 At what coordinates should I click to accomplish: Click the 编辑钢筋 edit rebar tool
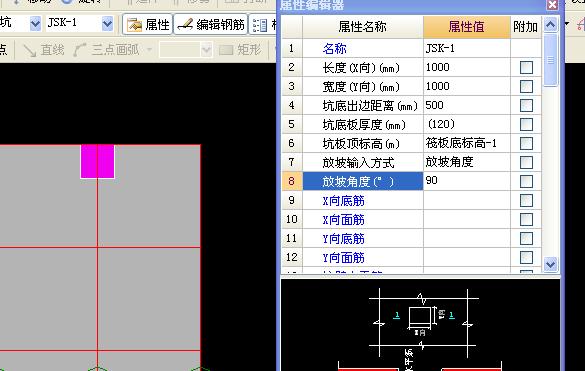(x=211, y=25)
